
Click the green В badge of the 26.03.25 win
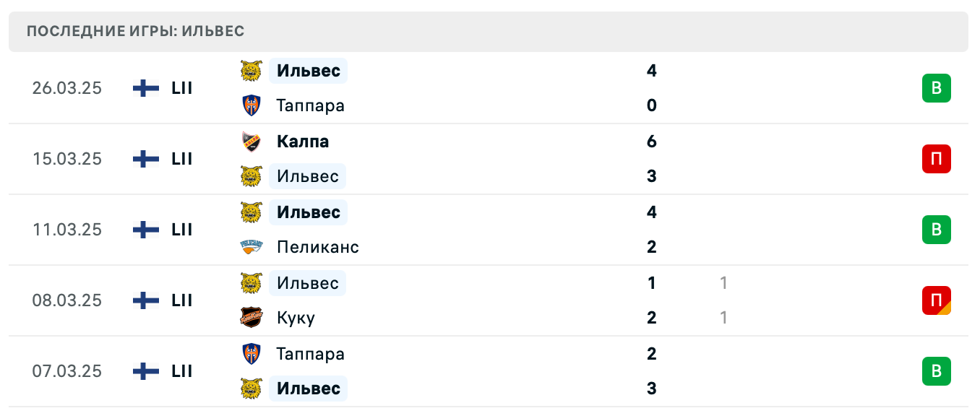coord(937,88)
